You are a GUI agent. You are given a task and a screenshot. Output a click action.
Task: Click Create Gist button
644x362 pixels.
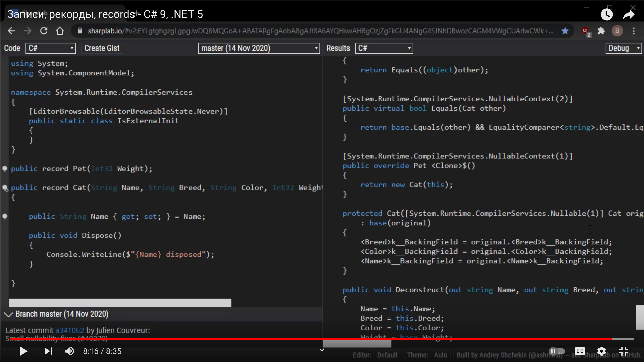pyautogui.click(x=102, y=48)
